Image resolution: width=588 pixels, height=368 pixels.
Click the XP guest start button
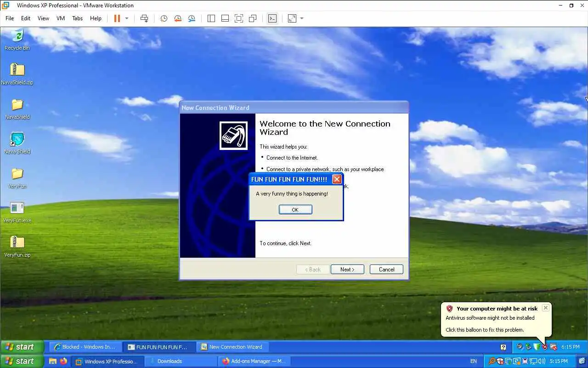click(22, 347)
